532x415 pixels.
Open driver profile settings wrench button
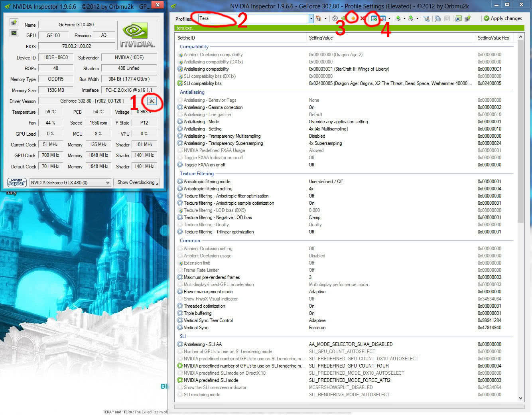click(x=152, y=101)
